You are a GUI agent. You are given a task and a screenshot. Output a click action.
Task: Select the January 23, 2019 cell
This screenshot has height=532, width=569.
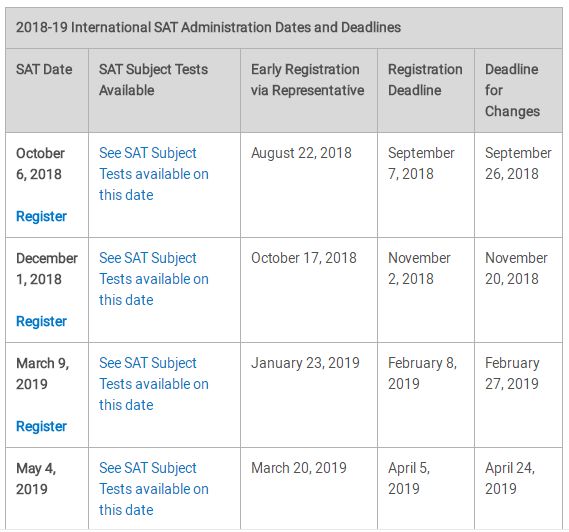(305, 363)
